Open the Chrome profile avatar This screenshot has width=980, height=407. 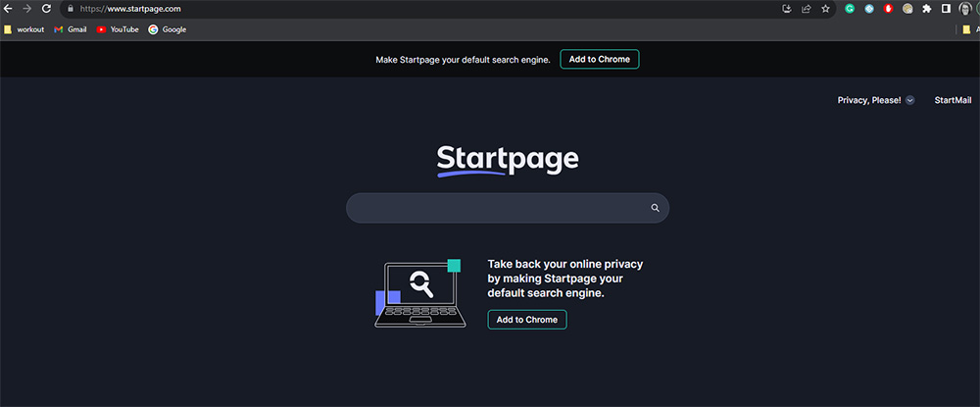(965, 9)
